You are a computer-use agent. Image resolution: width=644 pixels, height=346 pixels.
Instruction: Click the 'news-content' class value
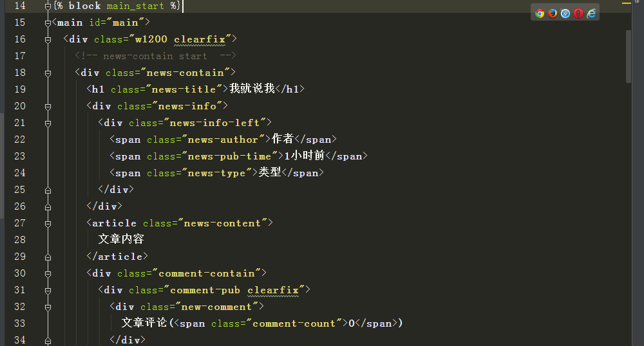[x=222, y=223]
